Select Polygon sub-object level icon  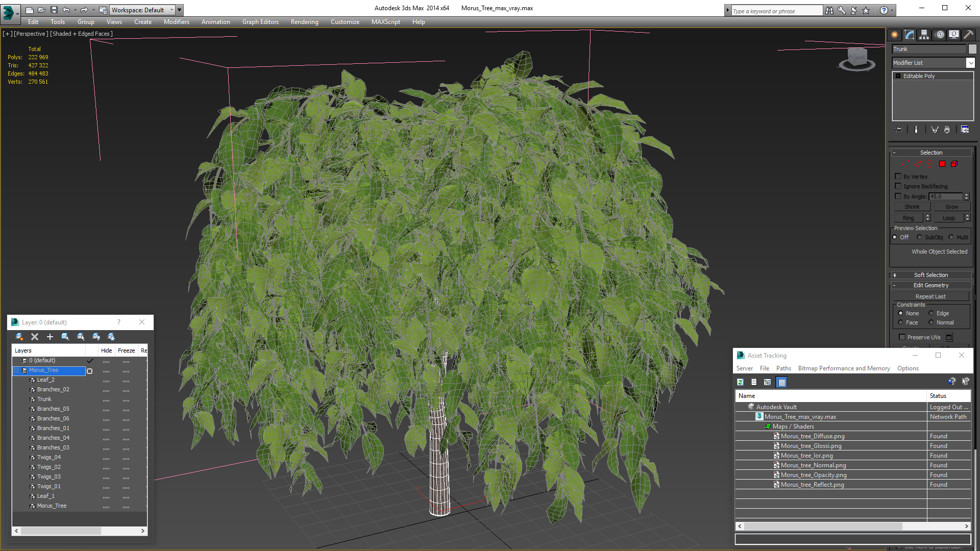point(942,164)
